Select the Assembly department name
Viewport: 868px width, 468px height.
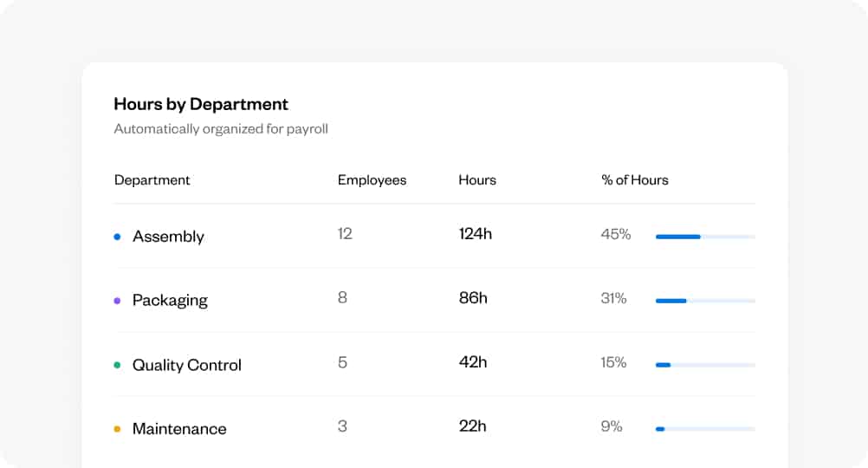168,237
